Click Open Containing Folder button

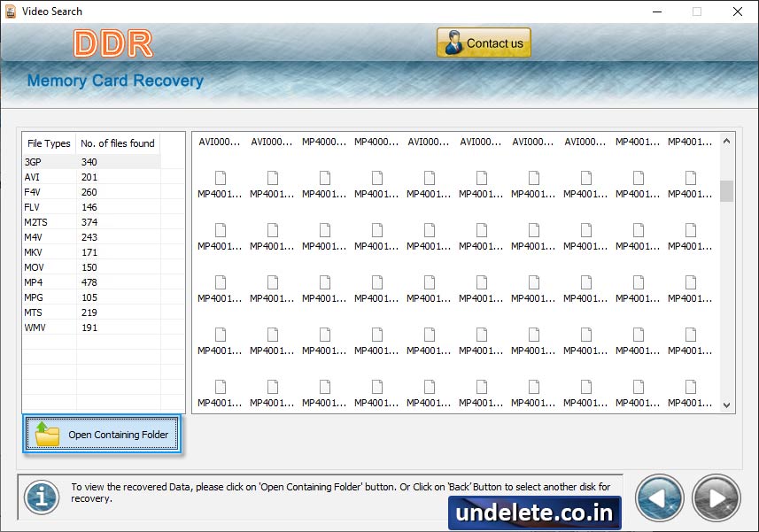[x=103, y=435]
